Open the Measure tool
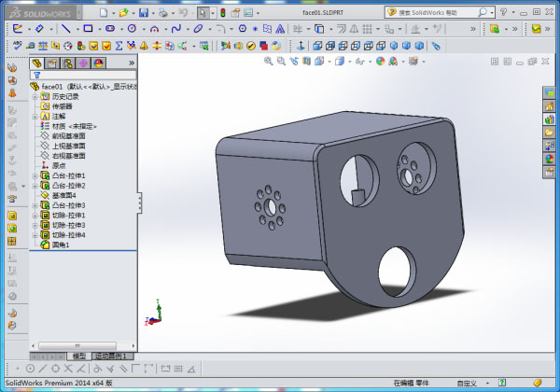560x392 pixels. (x=30, y=46)
